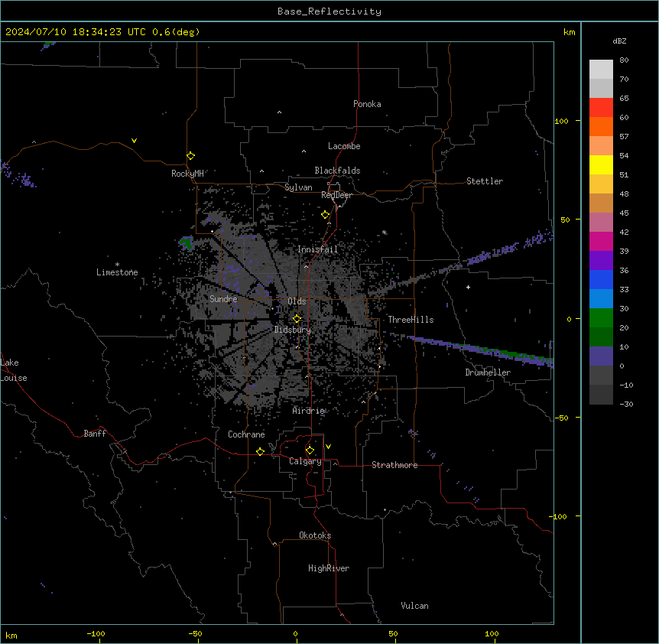The image size is (659, 644).
Task: Click the 80 value in the dBZ legend
Action: [x=624, y=60]
